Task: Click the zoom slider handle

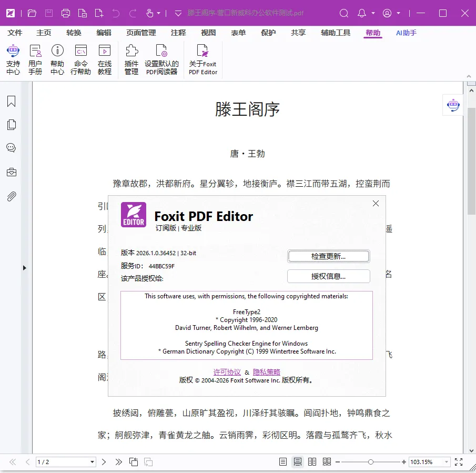Action: (371, 462)
